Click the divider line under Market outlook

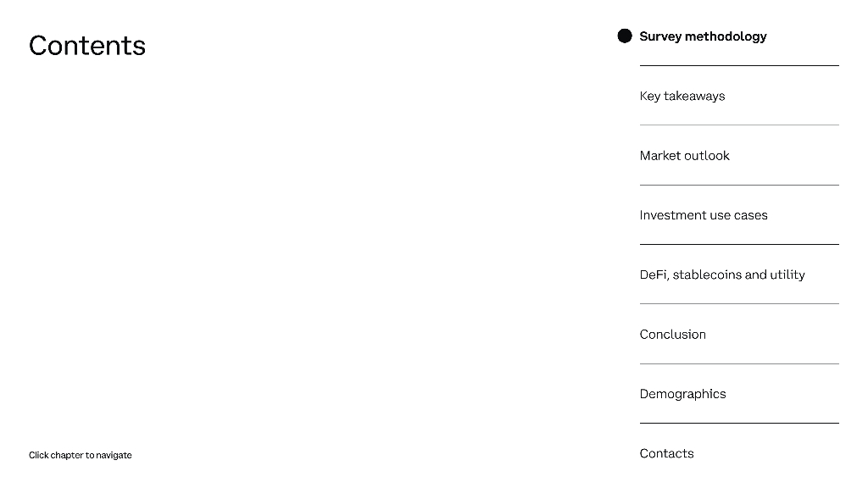pos(739,185)
